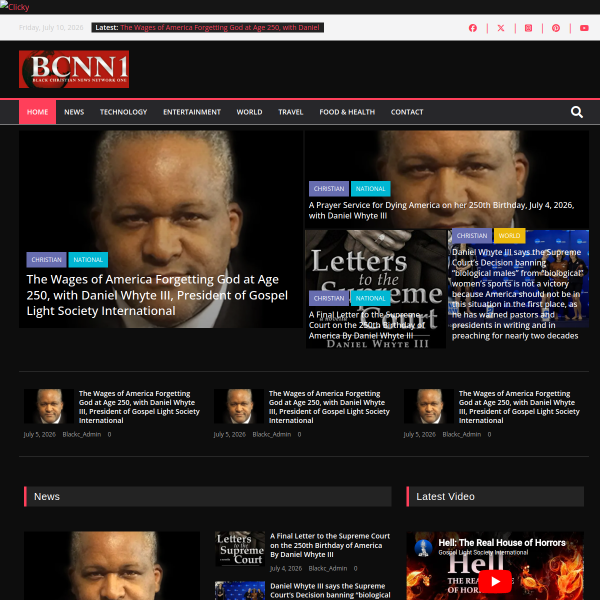
Task: Click National tag above Prayer Service headline
Action: pyautogui.click(x=370, y=189)
